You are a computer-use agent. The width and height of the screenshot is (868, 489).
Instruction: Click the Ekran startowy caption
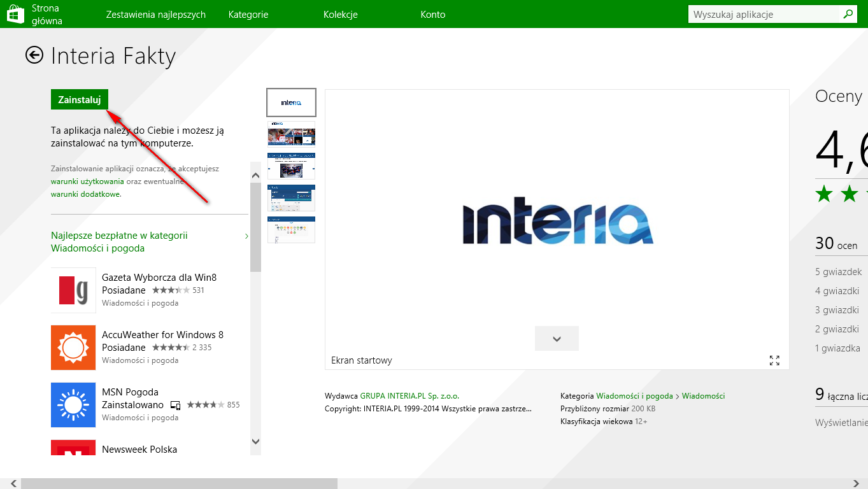click(x=362, y=360)
